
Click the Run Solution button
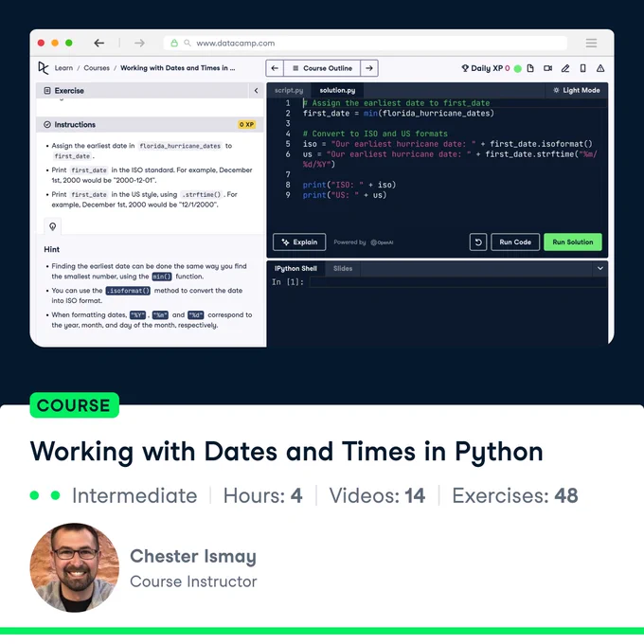[x=573, y=242]
